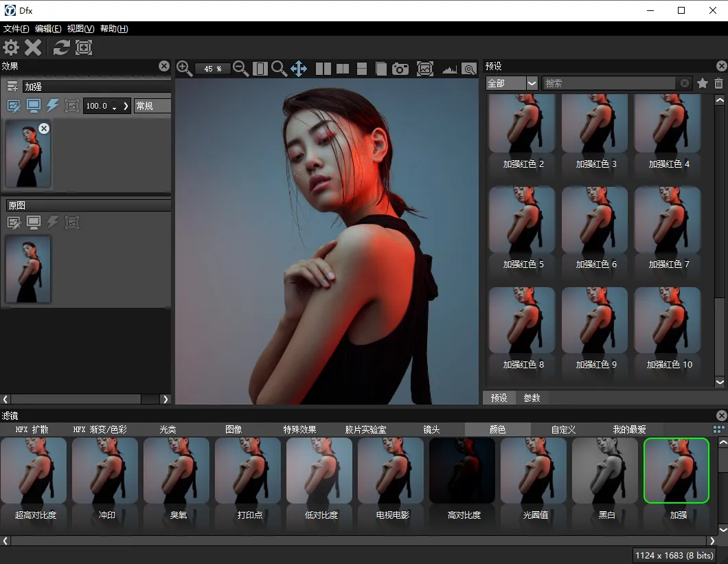
Task: Show the histogram view icon
Action: (x=450, y=69)
